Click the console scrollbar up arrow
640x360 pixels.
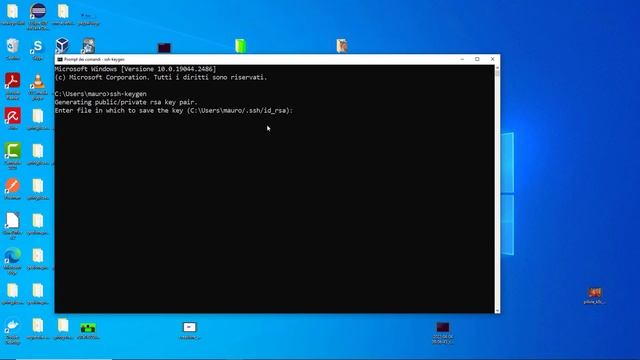coord(497,68)
